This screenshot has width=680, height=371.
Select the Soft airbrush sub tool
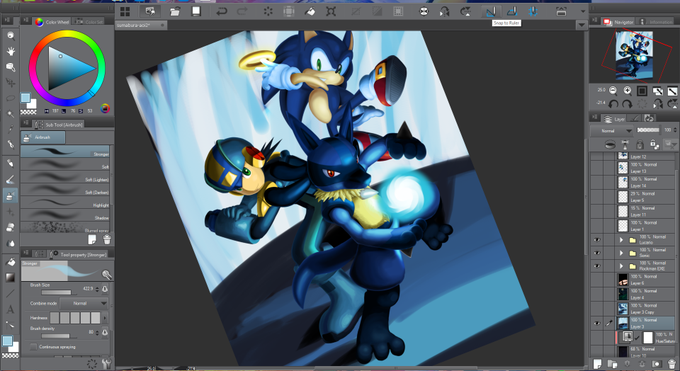(x=65, y=164)
